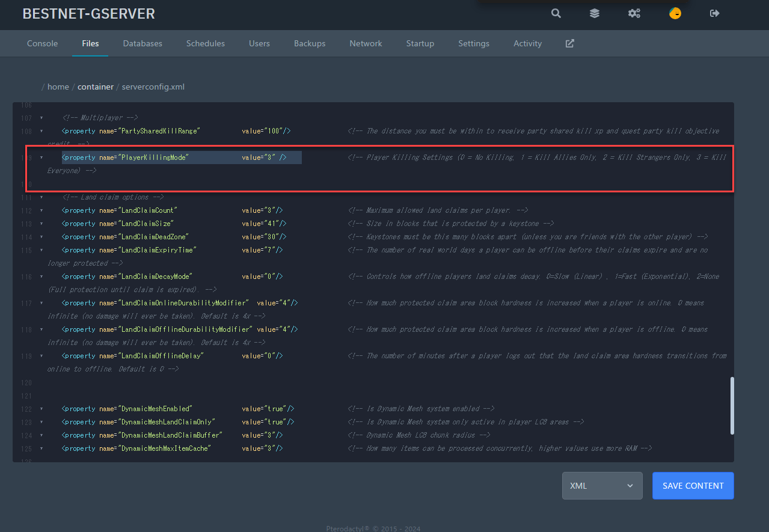
Task: Click the "Land claim options" comment line
Action: (113, 197)
